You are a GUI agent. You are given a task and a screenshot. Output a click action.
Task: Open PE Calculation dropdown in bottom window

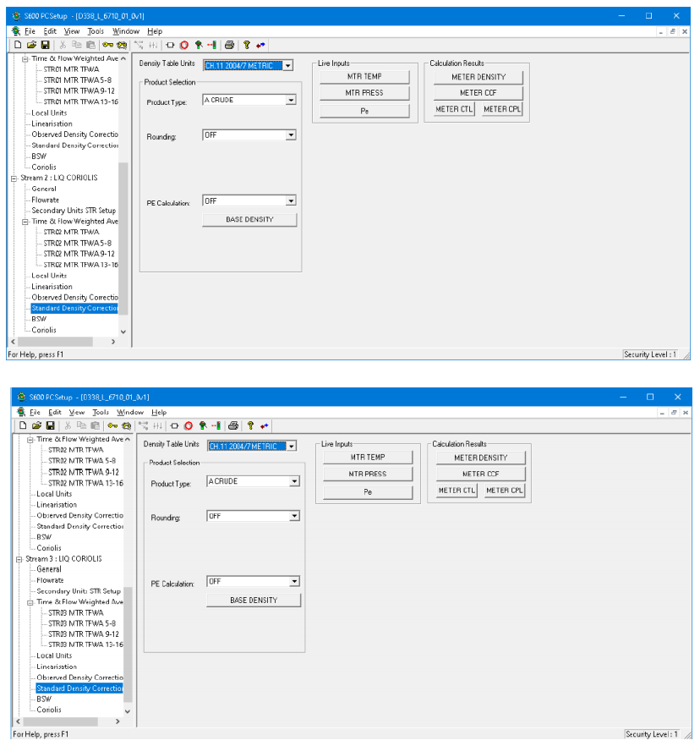coord(295,581)
